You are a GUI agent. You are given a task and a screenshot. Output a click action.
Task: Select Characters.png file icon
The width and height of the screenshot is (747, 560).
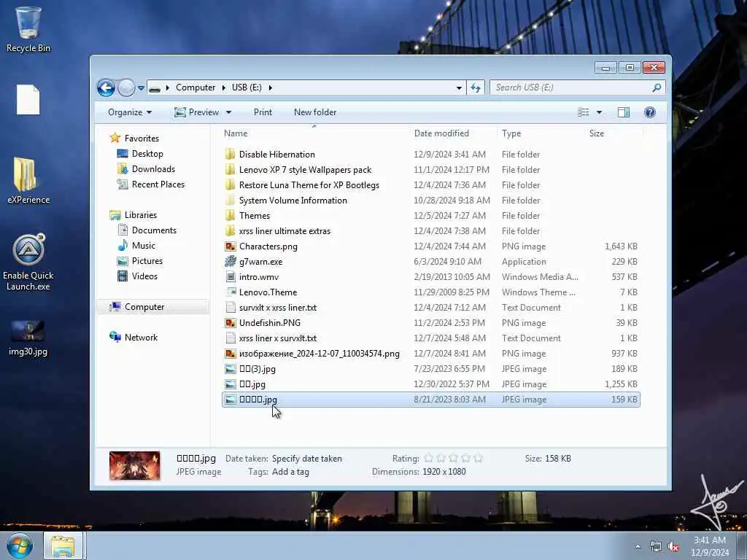click(x=231, y=246)
